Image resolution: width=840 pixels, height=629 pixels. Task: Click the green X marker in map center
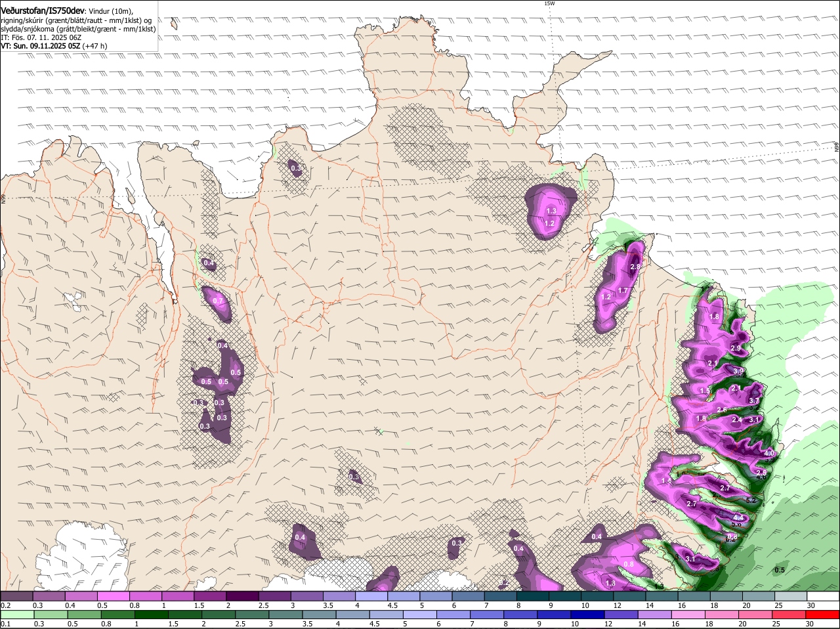(379, 431)
